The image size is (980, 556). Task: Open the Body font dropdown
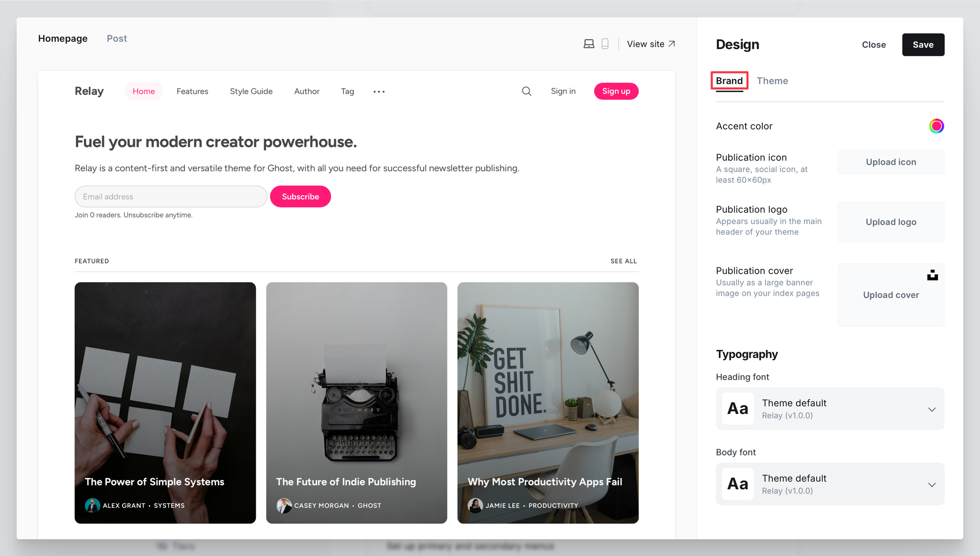point(830,484)
